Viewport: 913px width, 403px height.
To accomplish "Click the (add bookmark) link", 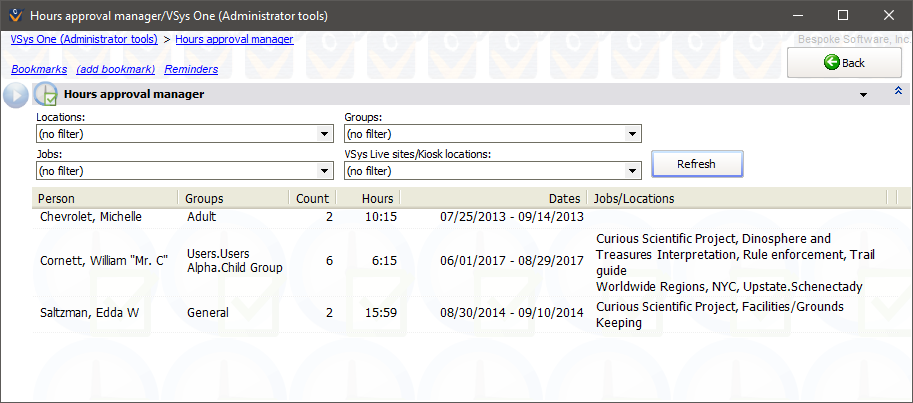I will 116,69.
